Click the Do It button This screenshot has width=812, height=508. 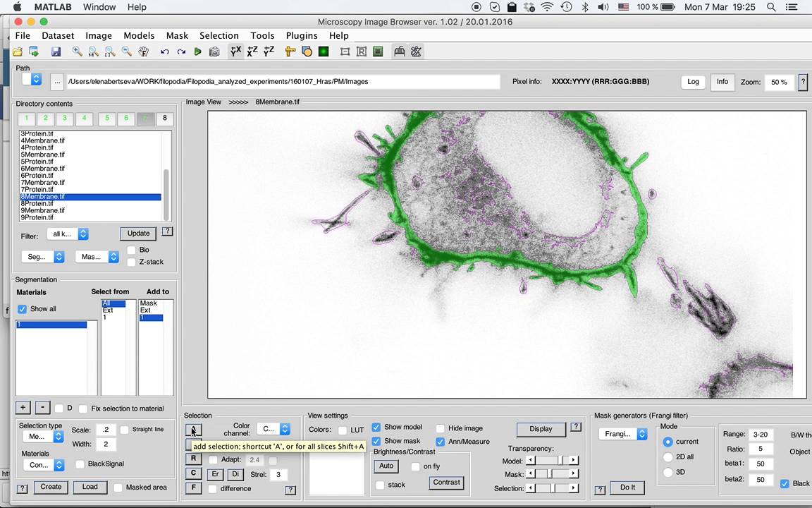coord(627,488)
